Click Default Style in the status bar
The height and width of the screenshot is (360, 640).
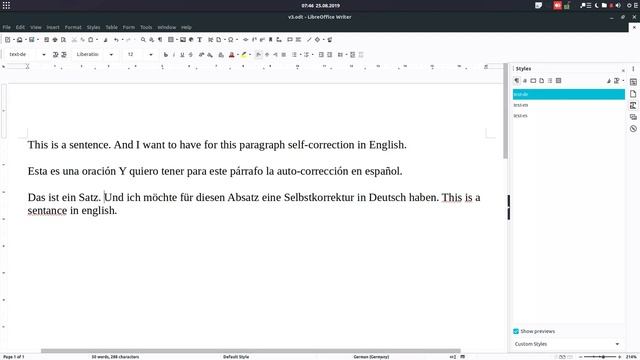click(x=236, y=357)
